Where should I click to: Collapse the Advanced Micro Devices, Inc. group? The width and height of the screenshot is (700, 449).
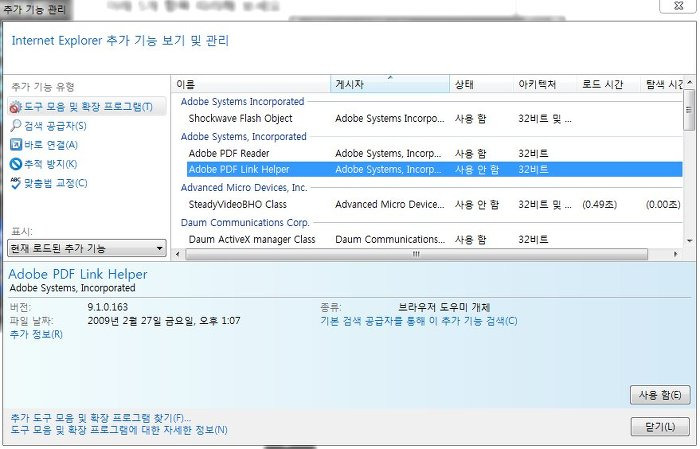244,187
